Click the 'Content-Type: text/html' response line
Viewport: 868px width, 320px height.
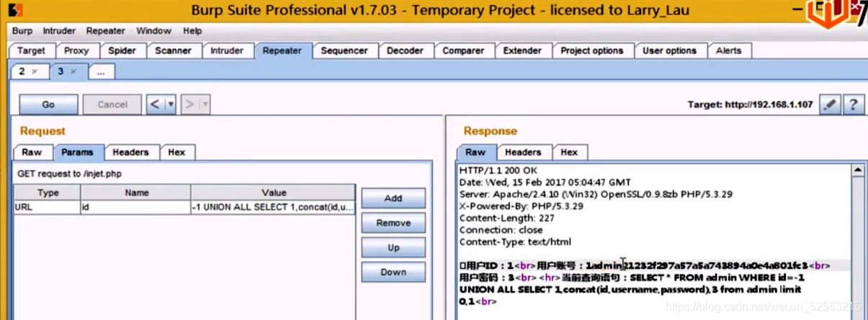(515, 241)
